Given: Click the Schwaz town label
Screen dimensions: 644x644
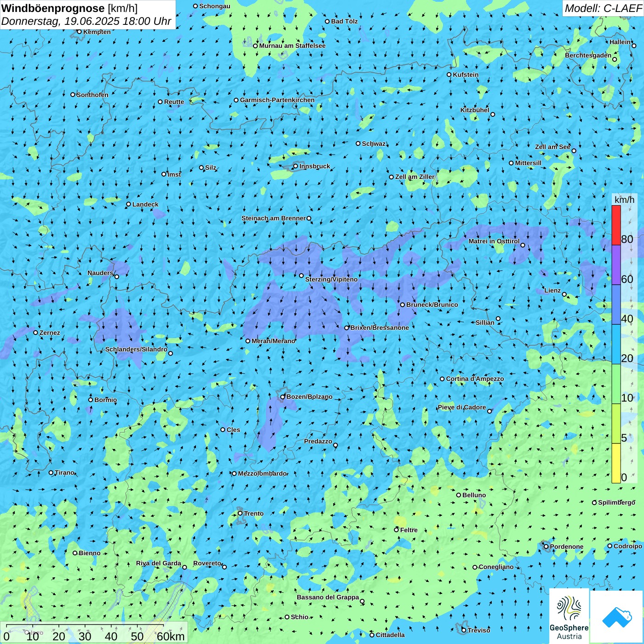Looking at the screenshot, I should click(x=374, y=144).
